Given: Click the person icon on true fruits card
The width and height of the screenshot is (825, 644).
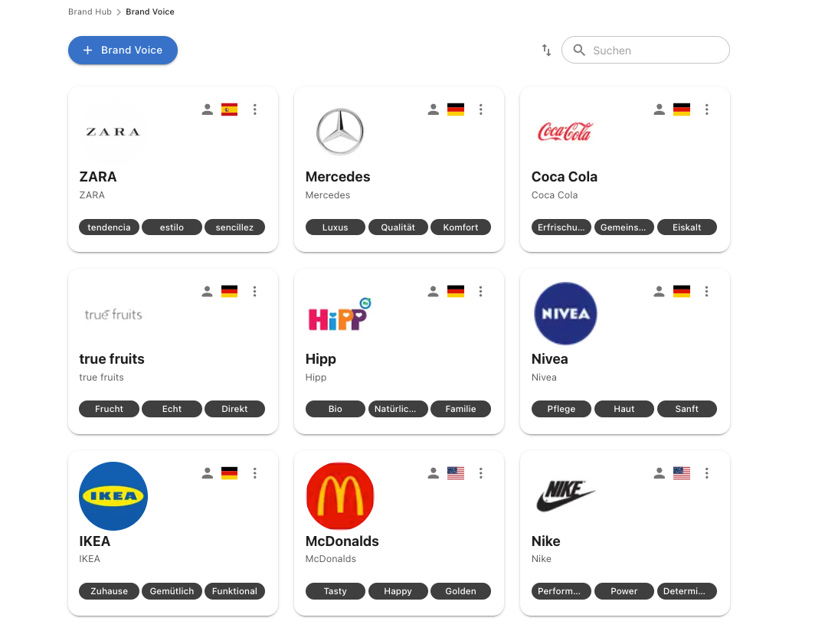Looking at the screenshot, I should [x=207, y=292].
